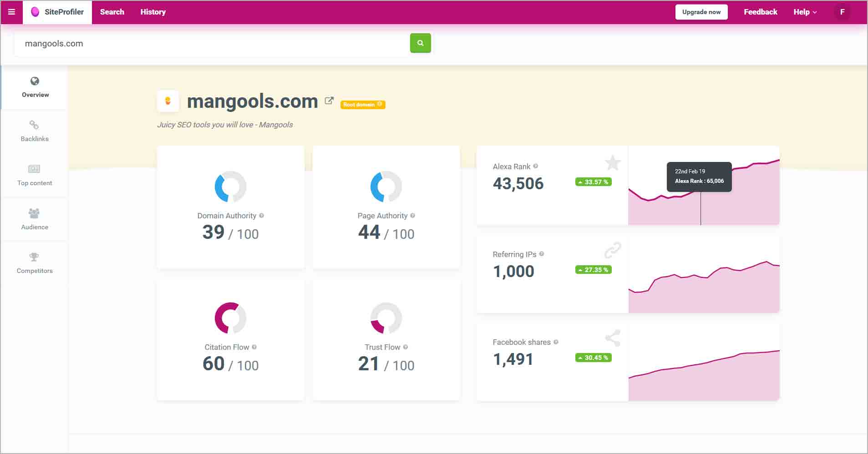
Task: Click the Alexa Rank value 43,506
Action: pyautogui.click(x=518, y=183)
